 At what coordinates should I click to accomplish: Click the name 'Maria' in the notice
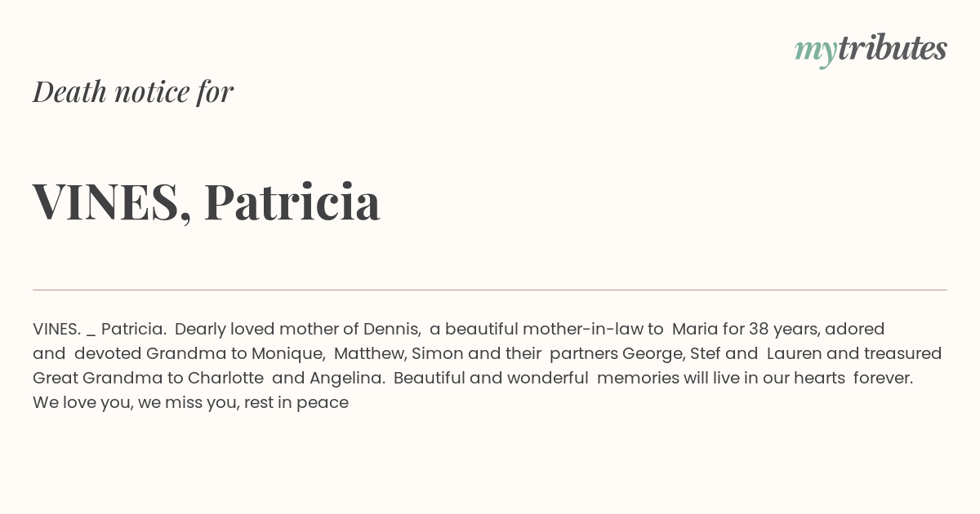click(695, 329)
